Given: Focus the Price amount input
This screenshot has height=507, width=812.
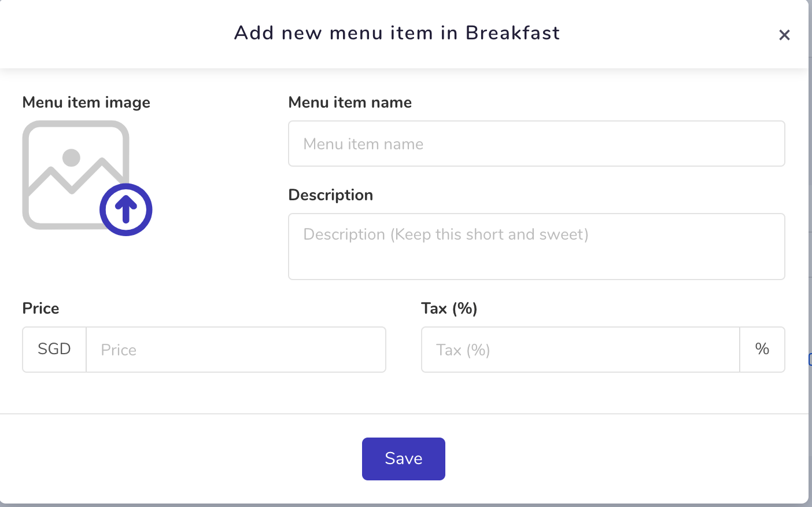Looking at the screenshot, I should pyautogui.click(x=236, y=350).
